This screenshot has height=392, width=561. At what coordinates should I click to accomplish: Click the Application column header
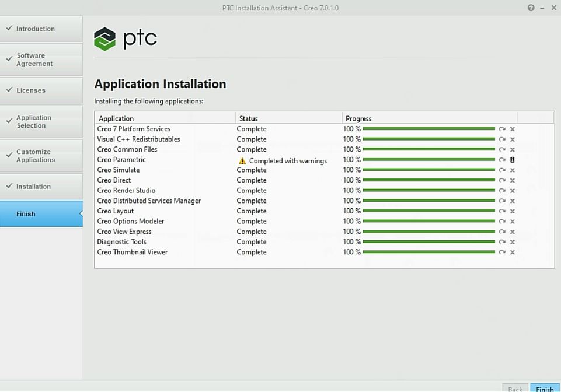[165, 118]
